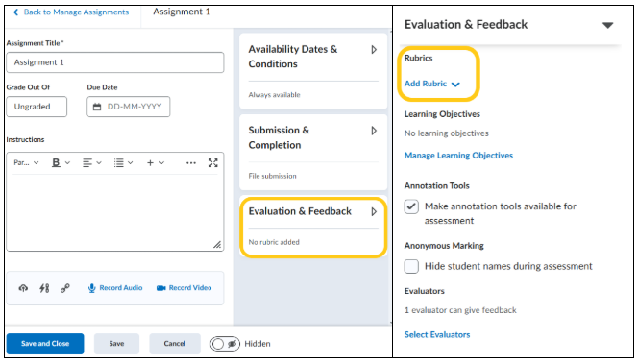The width and height of the screenshot is (638, 364).
Task: Click the three-dots more actions icon
Action: 191,162
